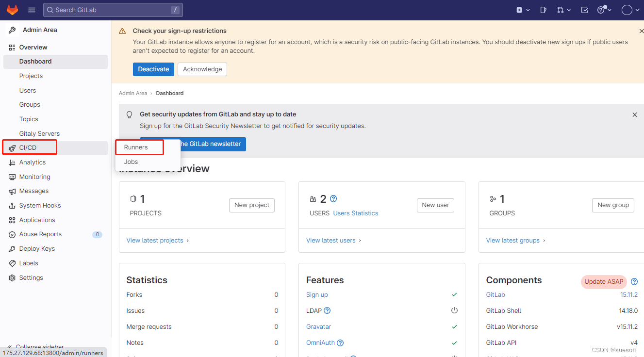The height and width of the screenshot is (357, 644).
Task: Open the GitLab component link
Action: coord(495,295)
